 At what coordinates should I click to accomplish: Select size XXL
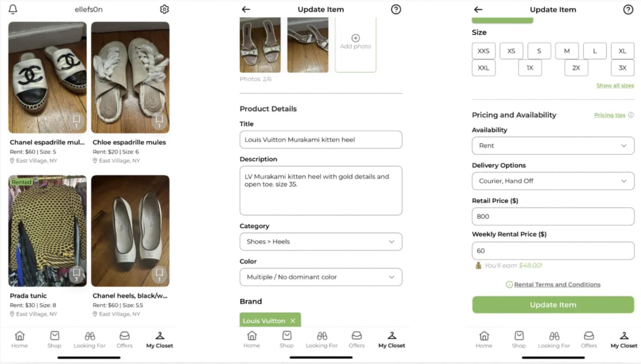[x=483, y=68]
